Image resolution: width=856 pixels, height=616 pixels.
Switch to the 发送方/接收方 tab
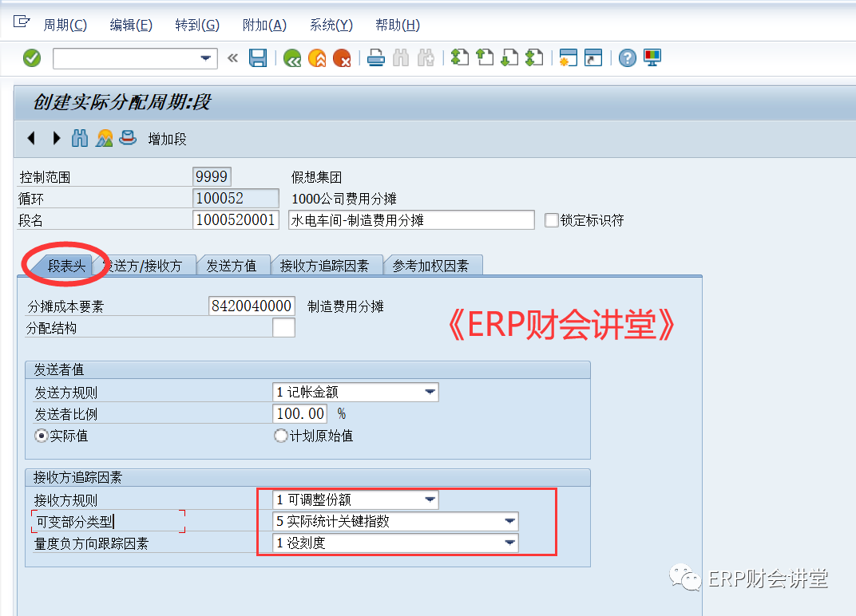(x=145, y=266)
